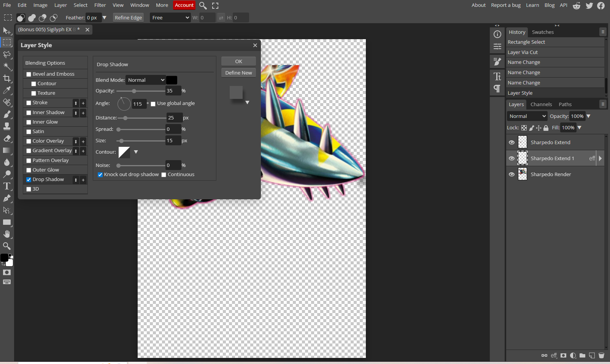Open the Paragraph panel icon

tap(497, 89)
